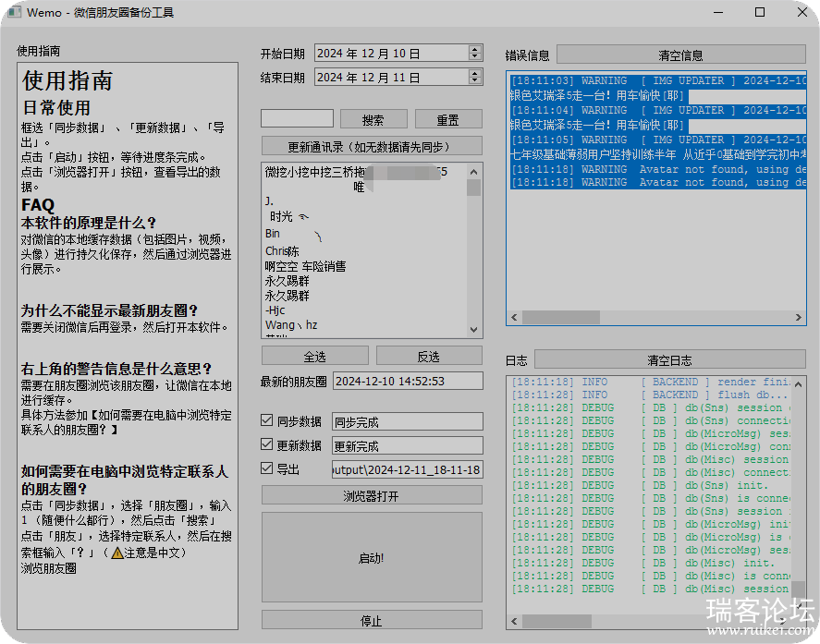Click log panel scroll up arrow
Screen dimensions: 820x644
click(799, 384)
